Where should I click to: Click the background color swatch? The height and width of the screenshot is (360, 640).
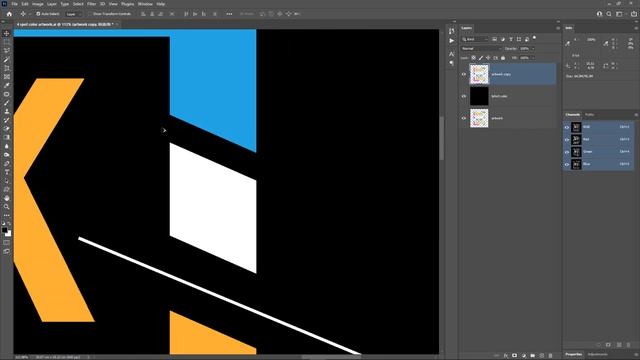(x=9, y=234)
